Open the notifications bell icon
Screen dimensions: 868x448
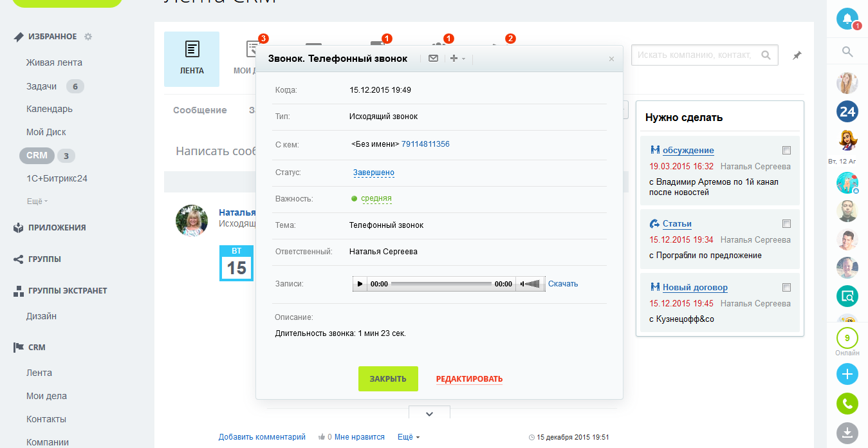pyautogui.click(x=847, y=18)
